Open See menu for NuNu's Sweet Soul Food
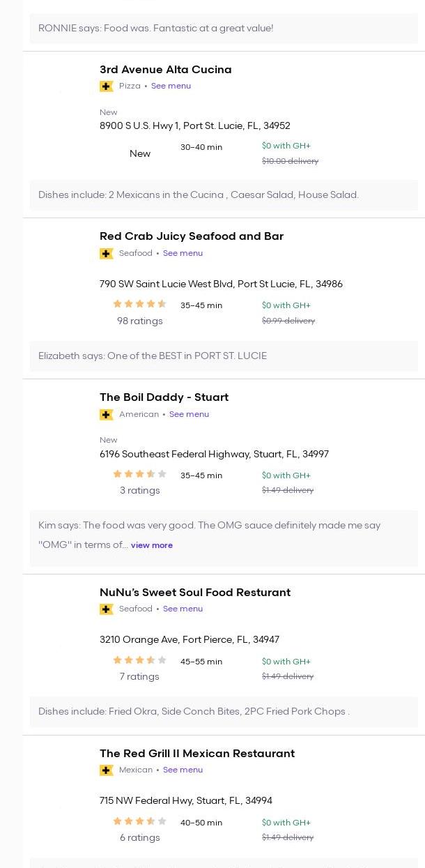 point(183,609)
